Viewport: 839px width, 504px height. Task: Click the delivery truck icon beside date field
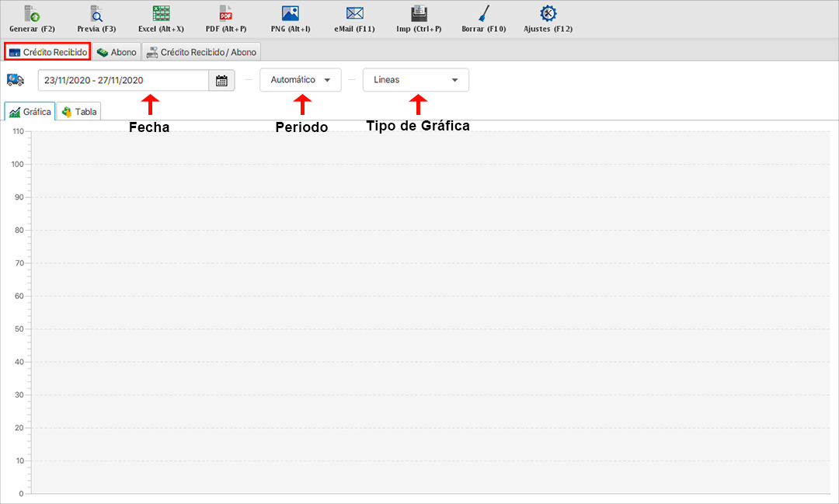[x=15, y=80]
